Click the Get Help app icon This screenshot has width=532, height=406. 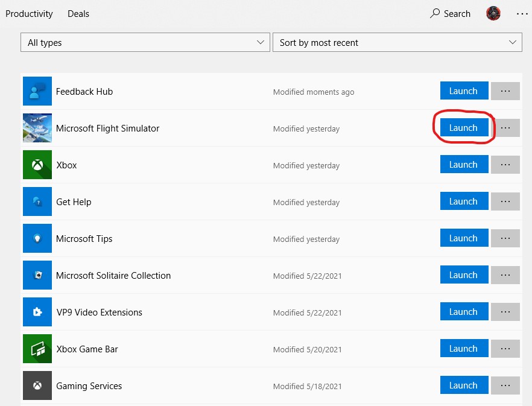point(37,201)
